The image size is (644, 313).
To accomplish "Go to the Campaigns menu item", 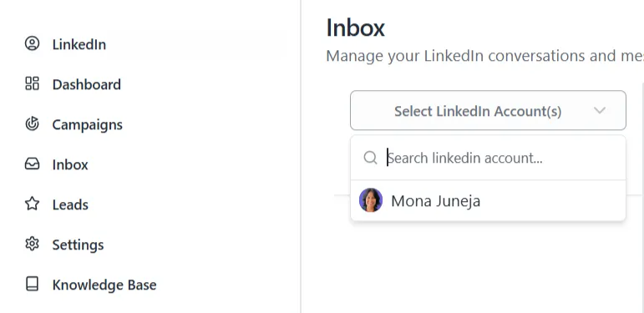I will tap(87, 124).
